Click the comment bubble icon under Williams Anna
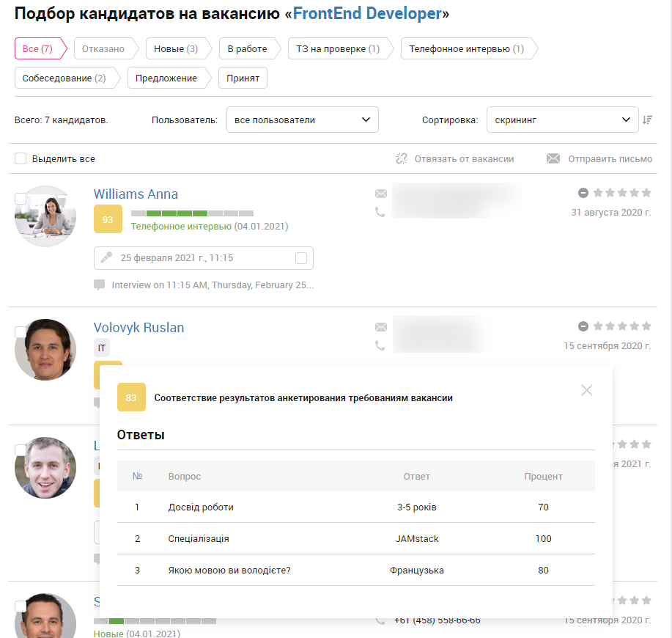Screen dimensions: 672x638 click(x=100, y=285)
